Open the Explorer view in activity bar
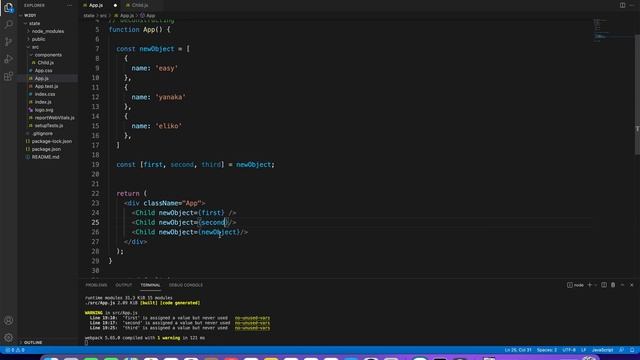This screenshot has height=360, width=640. coord(8,8)
